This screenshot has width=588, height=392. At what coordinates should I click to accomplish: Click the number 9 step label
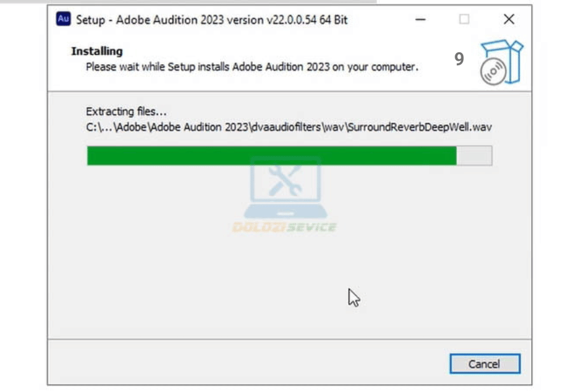(x=459, y=59)
